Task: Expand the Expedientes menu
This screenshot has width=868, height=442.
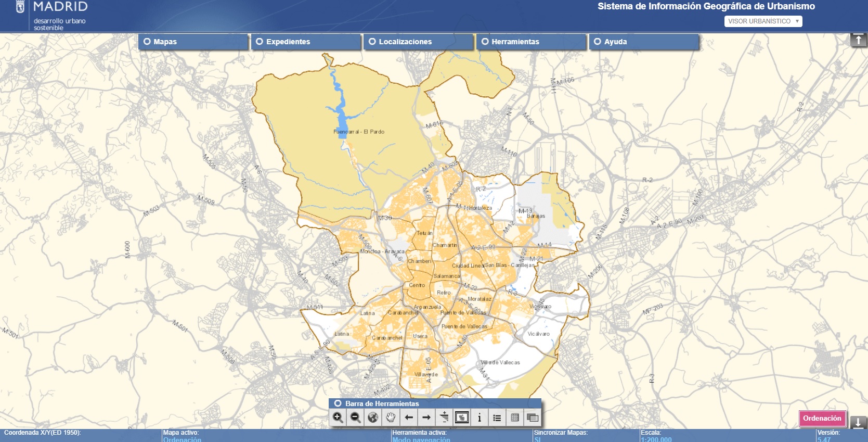Action: pos(306,42)
